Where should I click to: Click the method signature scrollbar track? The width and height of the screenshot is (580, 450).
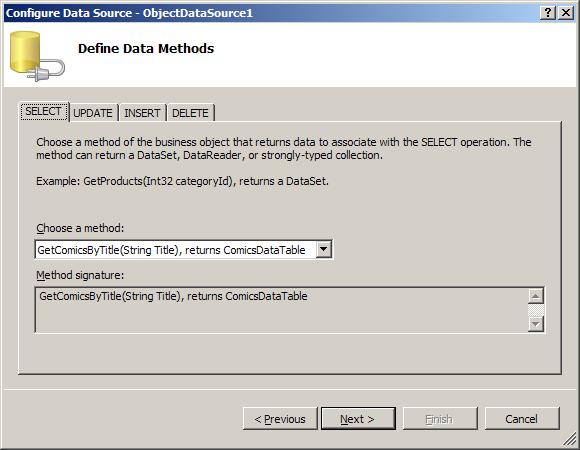tap(536, 310)
